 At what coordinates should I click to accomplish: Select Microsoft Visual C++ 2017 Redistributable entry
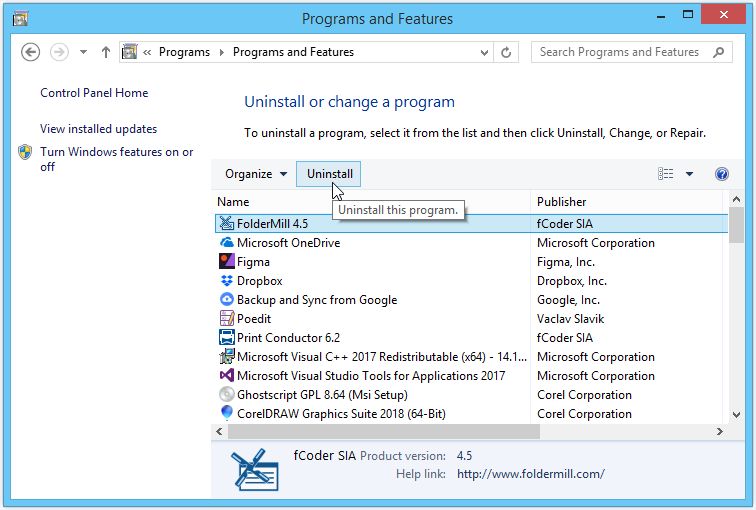click(381, 357)
